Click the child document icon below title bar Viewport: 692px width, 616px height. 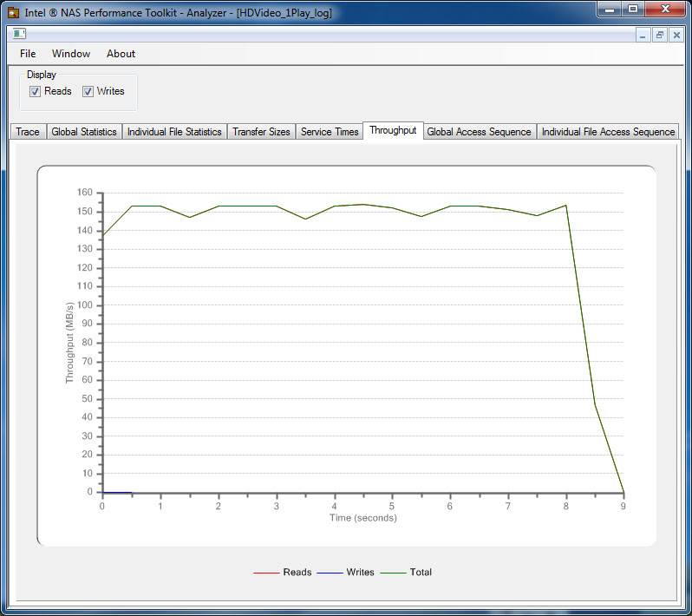coord(19,34)
